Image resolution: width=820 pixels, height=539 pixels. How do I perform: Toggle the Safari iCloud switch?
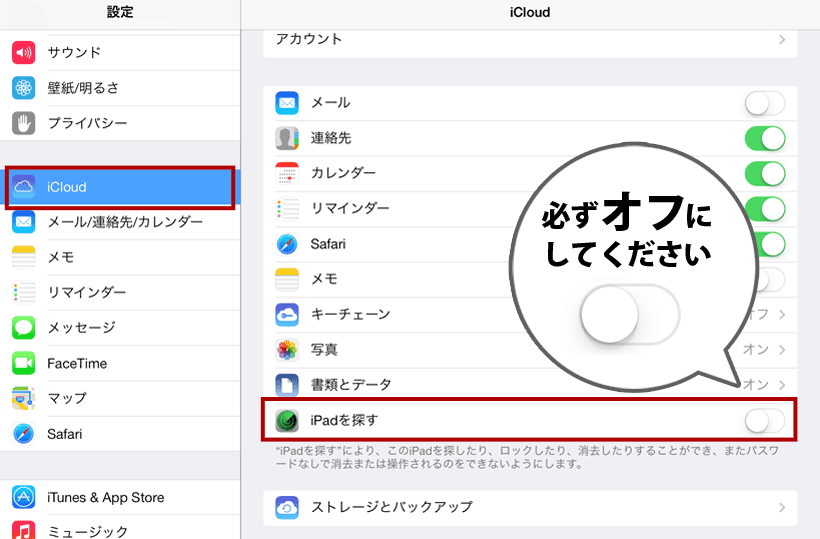click(770, 244)
